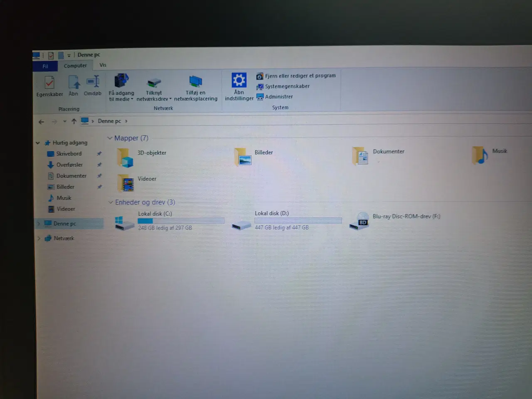Go forward with the forward arrow
The image size is (532, 399).
pos(54,122)
